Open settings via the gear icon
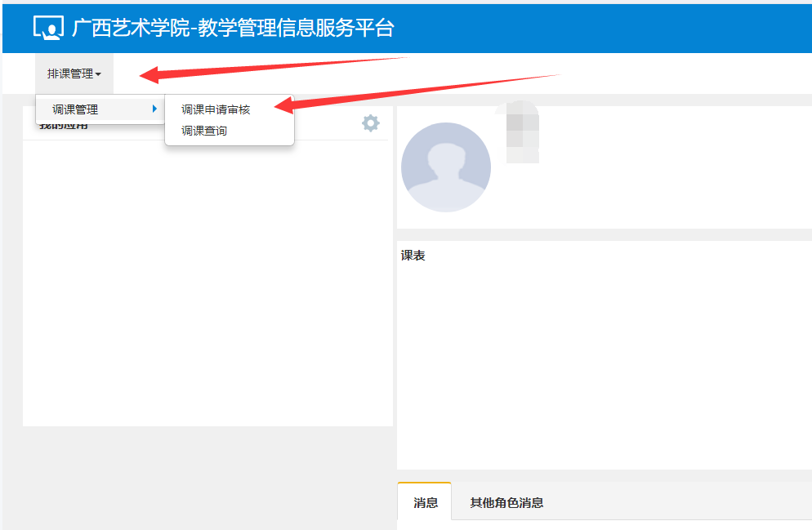812x530 pixels. [x=371, y=123]
